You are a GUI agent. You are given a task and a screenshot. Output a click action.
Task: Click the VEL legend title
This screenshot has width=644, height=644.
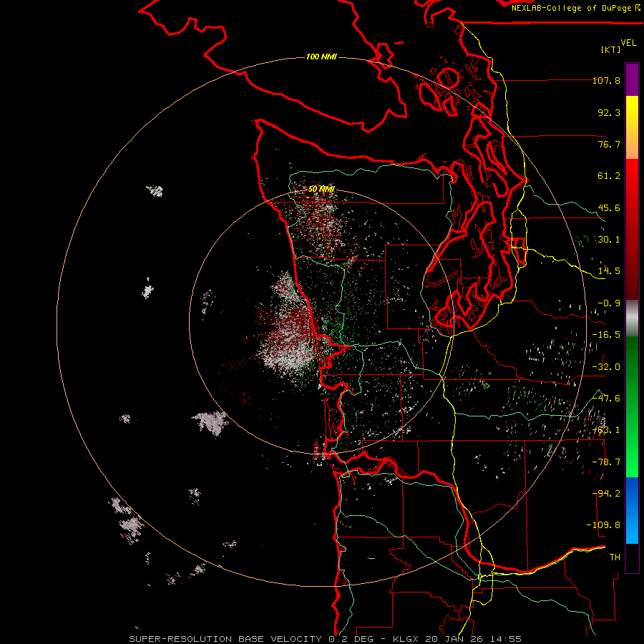pyautogui.click(x=628, y=43)
